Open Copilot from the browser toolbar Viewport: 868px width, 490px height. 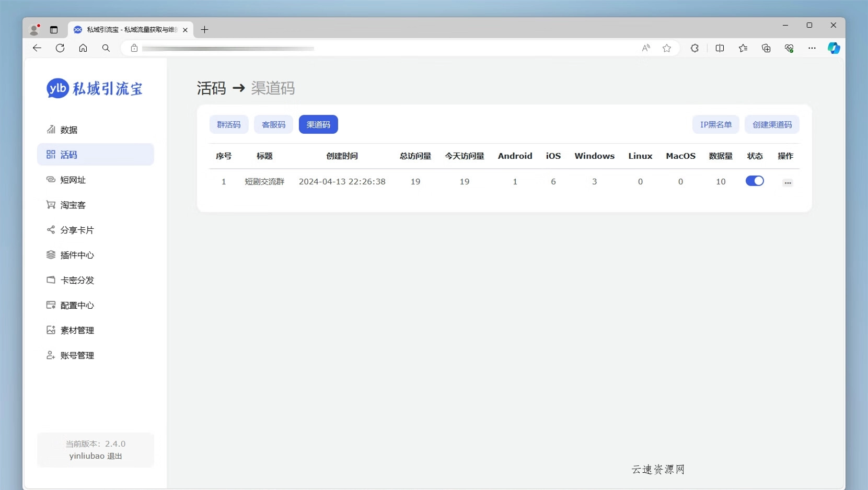[834, 48]
